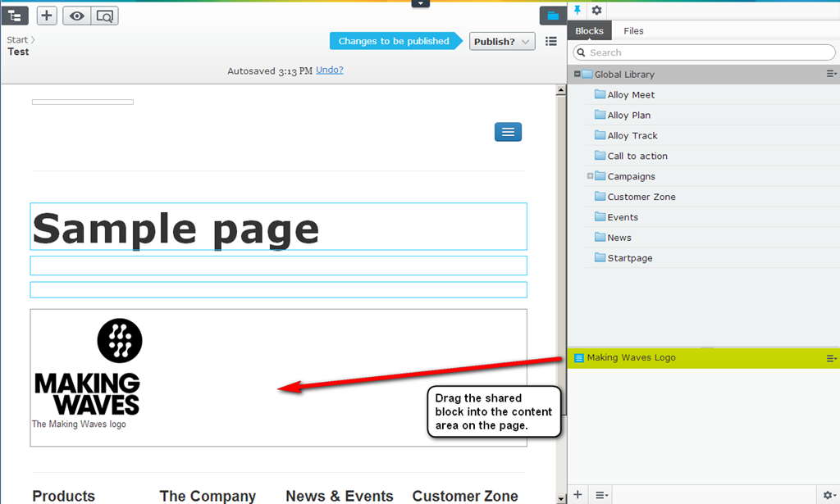Open the Making Waves Logo block options menu
The width and height of the screenshot is (840, 504).
click(831, 358)
